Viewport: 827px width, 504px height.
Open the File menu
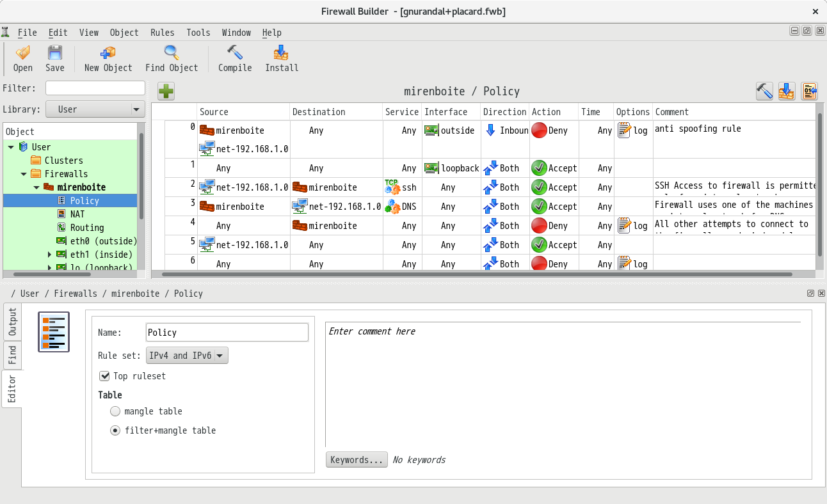click(27, 33)
